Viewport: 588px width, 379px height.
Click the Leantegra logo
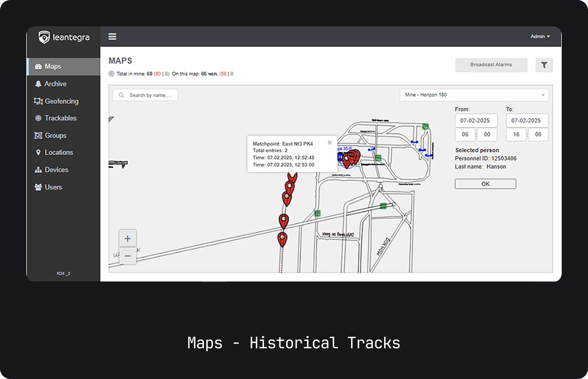pyautogui.click(x=64, y=37)
